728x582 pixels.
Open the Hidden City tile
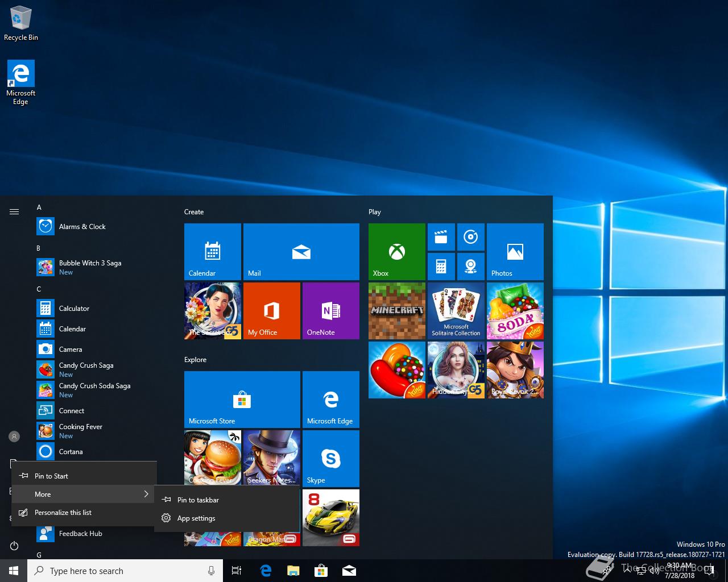tap(456, 370)
